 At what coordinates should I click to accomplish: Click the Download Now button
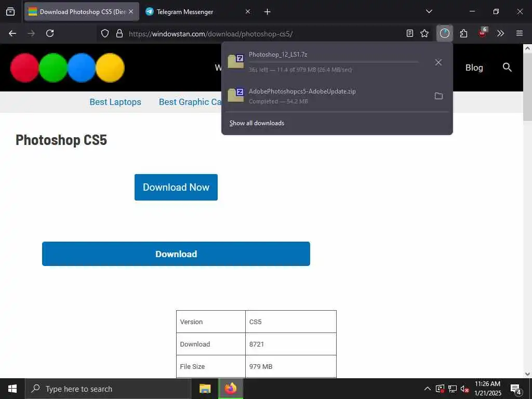tap(176, 187)
